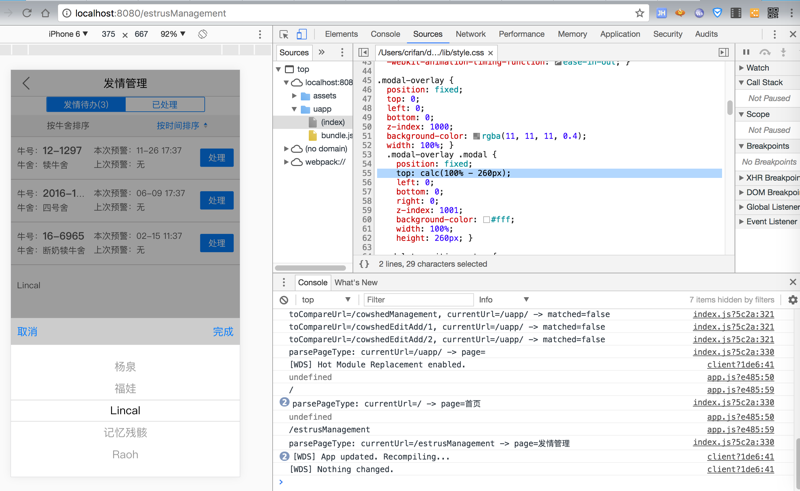This screenshot has height=491, width=800.
Task: Click the rotate screen orientation icon
Action: click(203, 34)
